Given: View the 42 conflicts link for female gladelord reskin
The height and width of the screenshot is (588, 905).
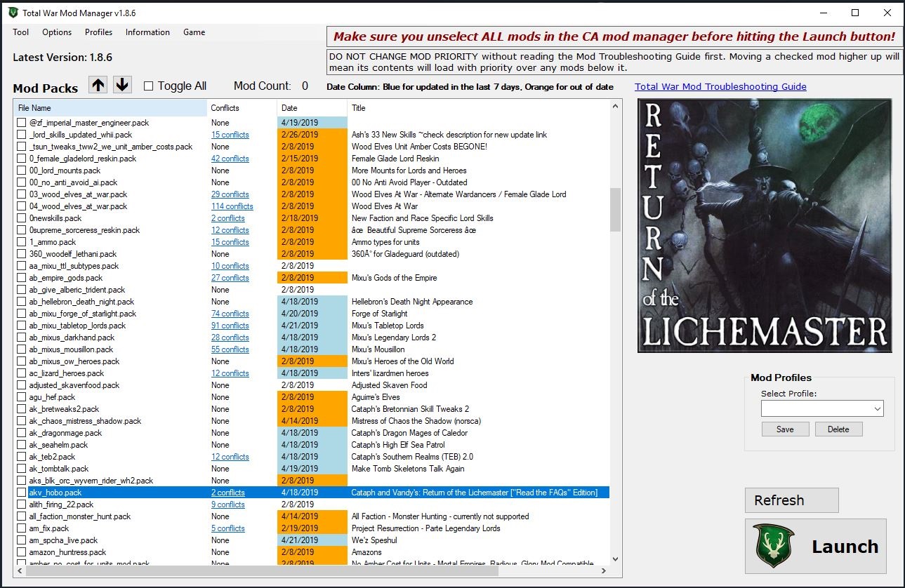Looking at the screenshot, I should (x=230, y=159).
